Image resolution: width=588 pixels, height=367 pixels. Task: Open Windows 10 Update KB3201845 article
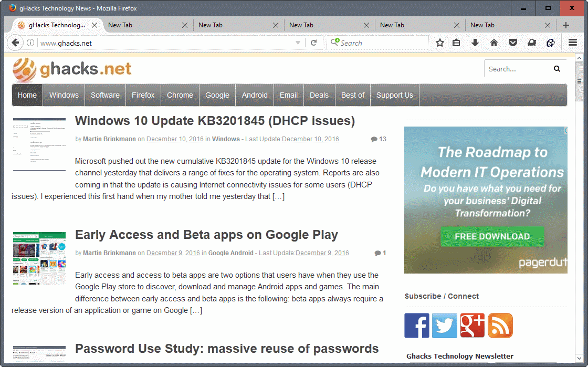(x=215, y=121)
